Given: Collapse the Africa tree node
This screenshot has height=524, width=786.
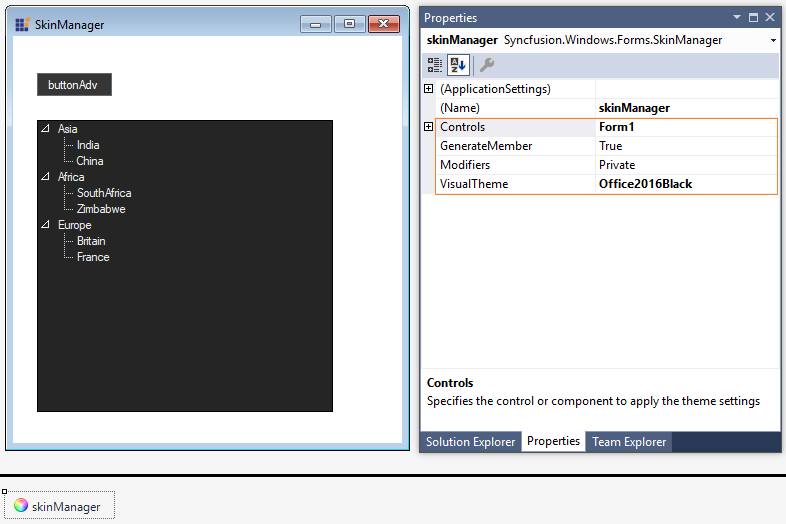Looking at the screenshot, I should pyautogui.click(x=46, y=177).
